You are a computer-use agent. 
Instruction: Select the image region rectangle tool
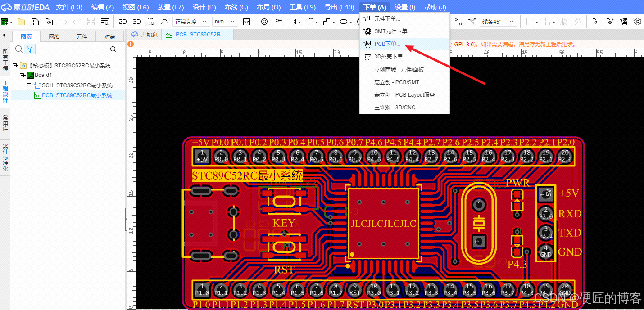292,22
